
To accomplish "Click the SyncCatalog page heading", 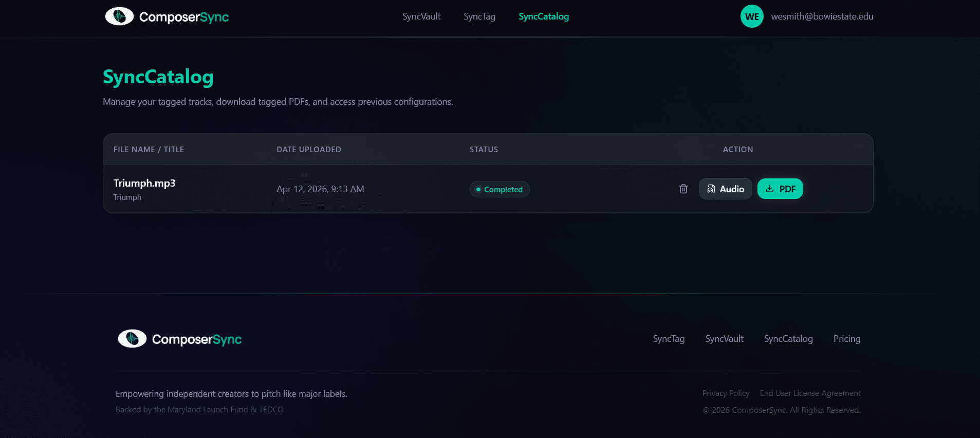I will pos(158,77).
